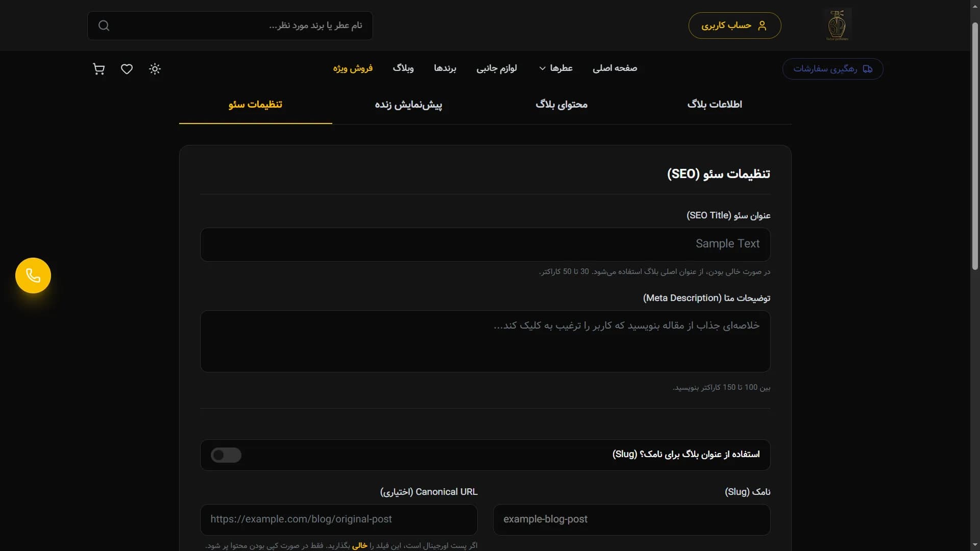Screen dimensions: 980x551
Task: Go to صفحه اصلی home page
Action: (x=615, y=68)
